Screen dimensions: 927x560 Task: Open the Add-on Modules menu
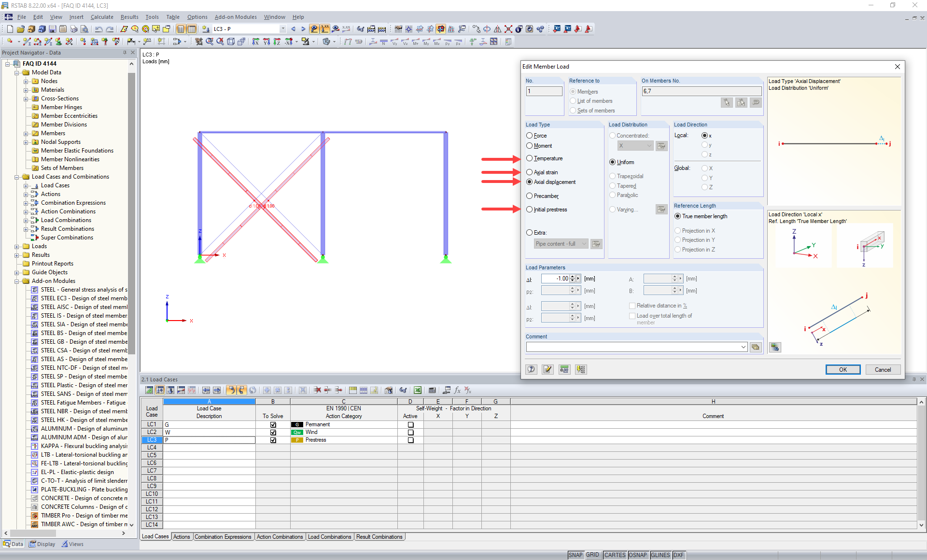tap(236, 17)
